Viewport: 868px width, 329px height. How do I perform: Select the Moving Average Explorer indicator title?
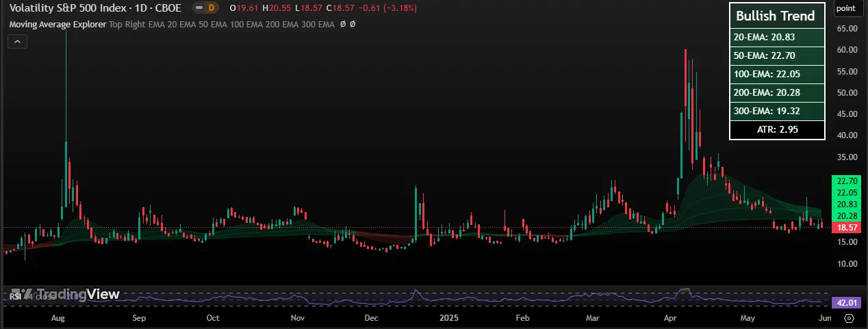click(x=58, y=24)
